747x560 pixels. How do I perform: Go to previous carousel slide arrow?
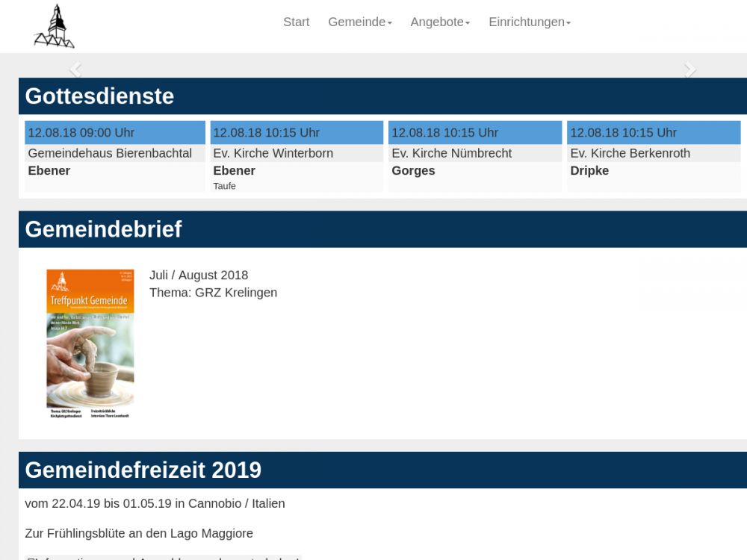coord(75,69)
